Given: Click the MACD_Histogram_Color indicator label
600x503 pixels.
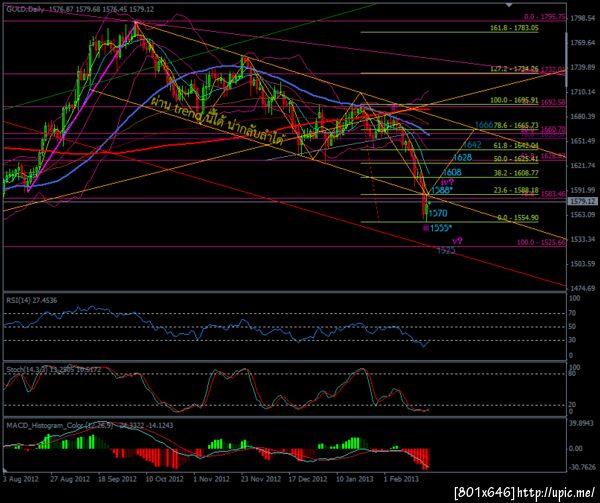Looking at the screenshot, I should click(90, 425).
